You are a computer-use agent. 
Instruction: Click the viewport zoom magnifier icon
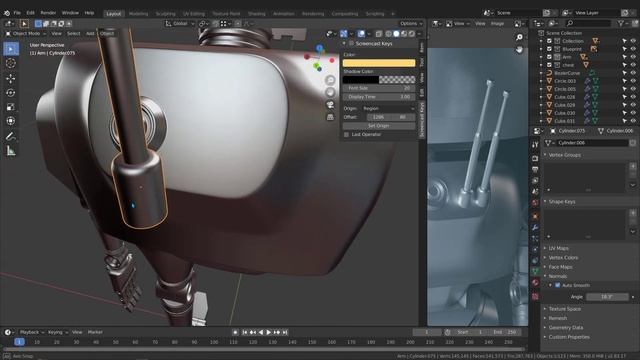[330, 80]
